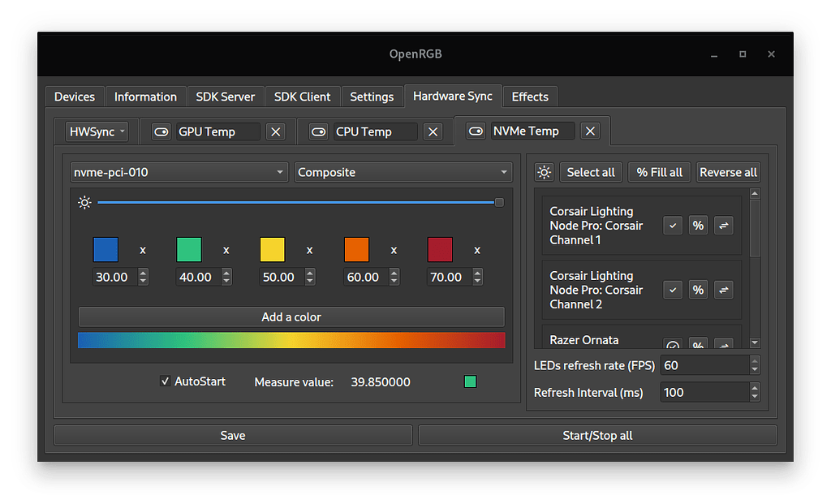Click percent icon on Corsair Channel 1
The width and height of the screenshot is (831, 504).
click(x=698, y=226)
